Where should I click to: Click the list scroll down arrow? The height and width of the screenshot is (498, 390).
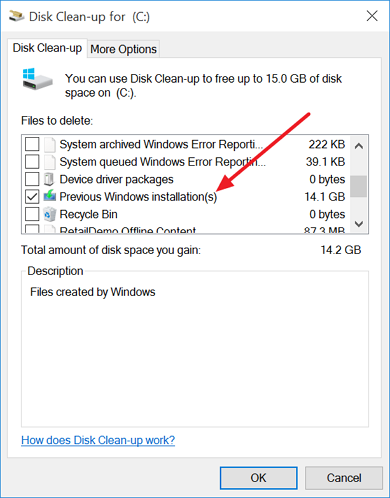pyautogui.click(x=359, y=223)
